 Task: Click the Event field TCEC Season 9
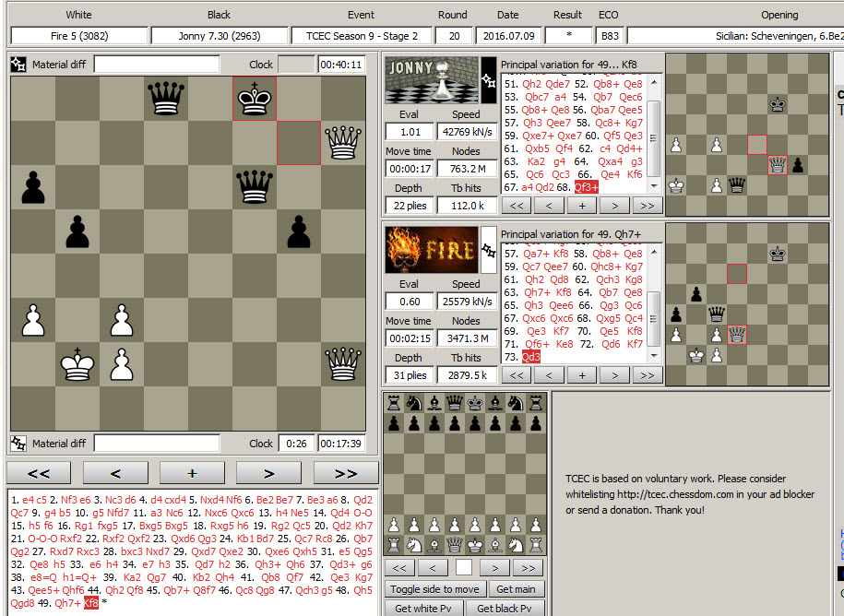[362, 36]
